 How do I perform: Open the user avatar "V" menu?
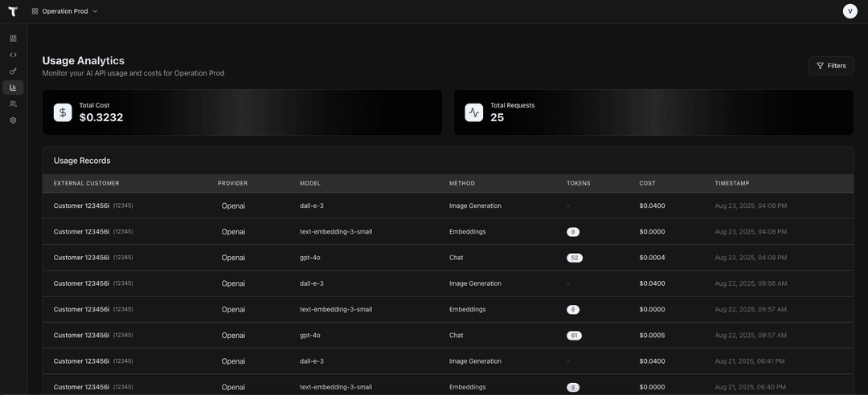pyautogui.click(x=850, y=11)
